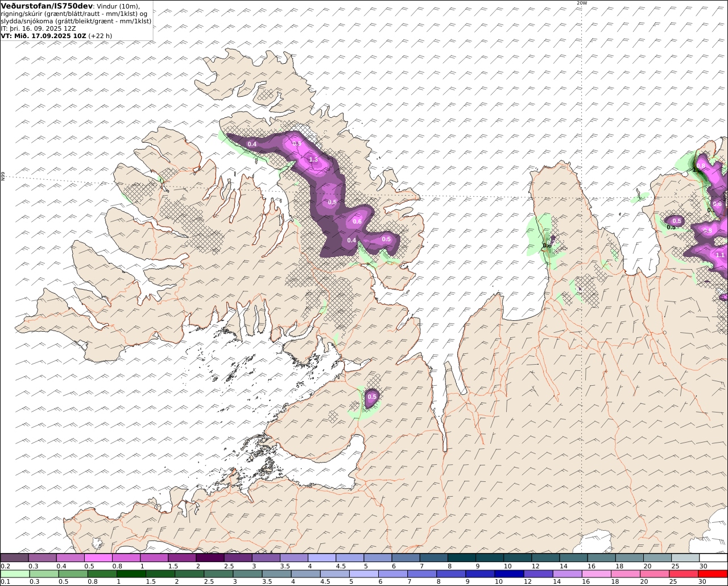Pick the light periwinkle swatch at 4 in the top legend row
This screenshot has width=728, height=586.
pos(322,558)
